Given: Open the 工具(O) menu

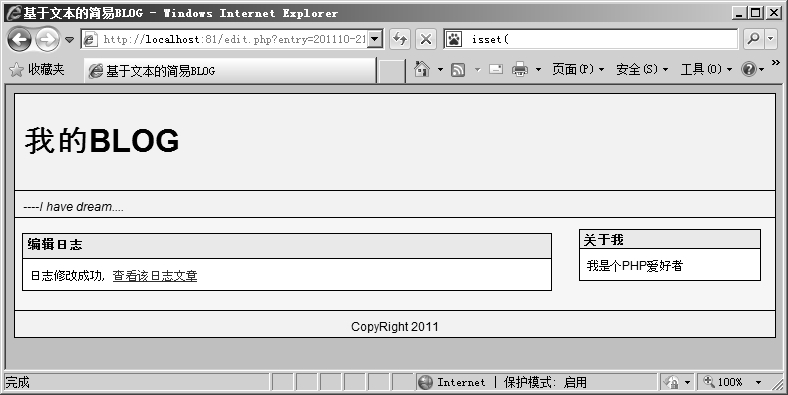Looking at the screenshot, I should 706,69.
